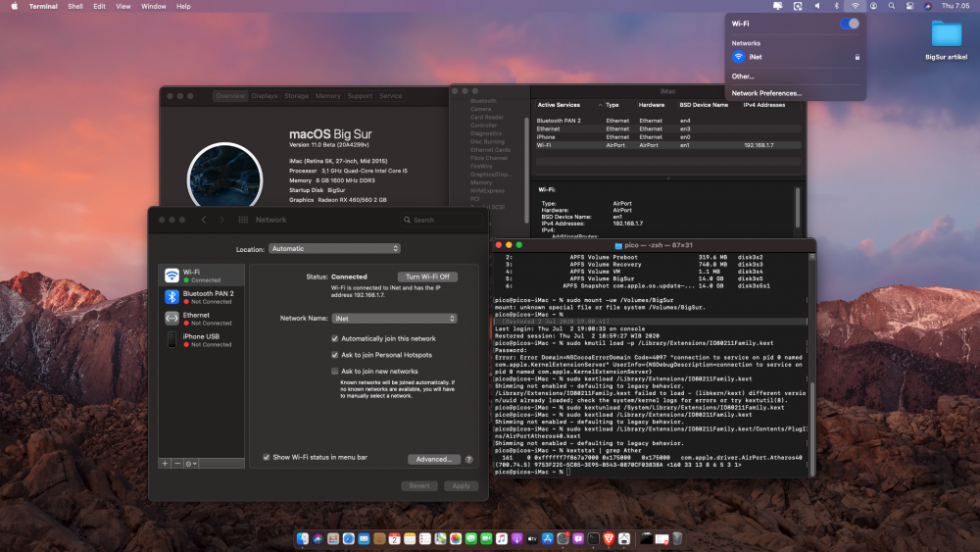980x552 pixels.
Task: Open the Mail app in the Dock
Action: [x=364, y=538]
